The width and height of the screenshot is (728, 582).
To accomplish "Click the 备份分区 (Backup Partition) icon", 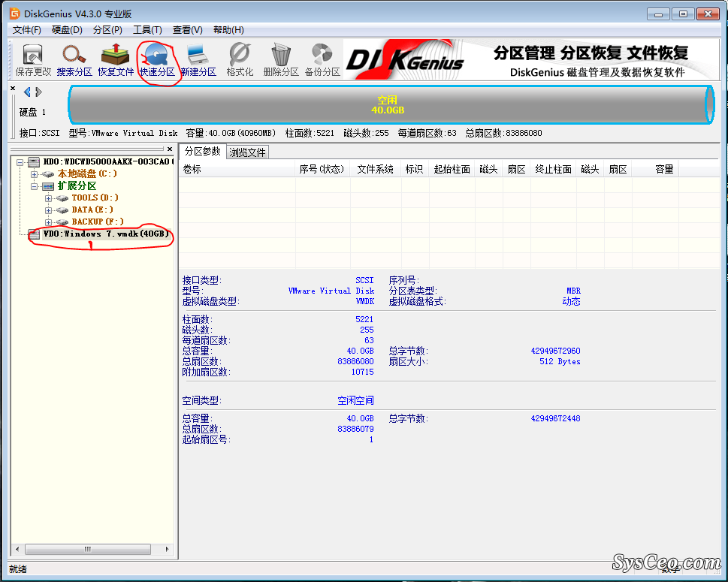I will point(322,59).
